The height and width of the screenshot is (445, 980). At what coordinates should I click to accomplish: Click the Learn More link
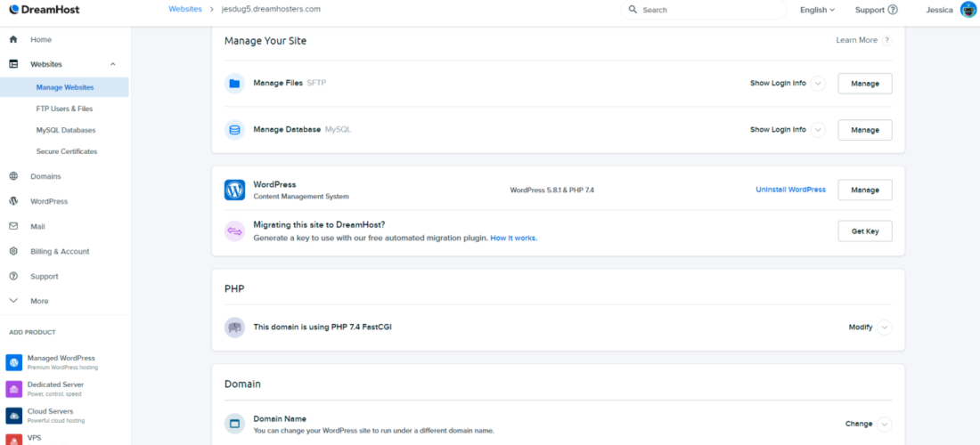(x=857, y=40)
